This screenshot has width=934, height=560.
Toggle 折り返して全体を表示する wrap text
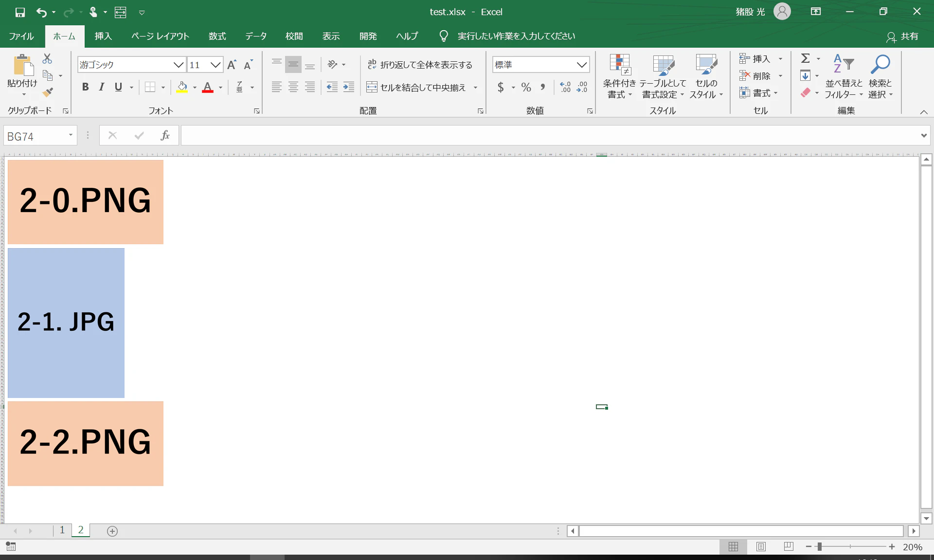(x=420, y=65)
